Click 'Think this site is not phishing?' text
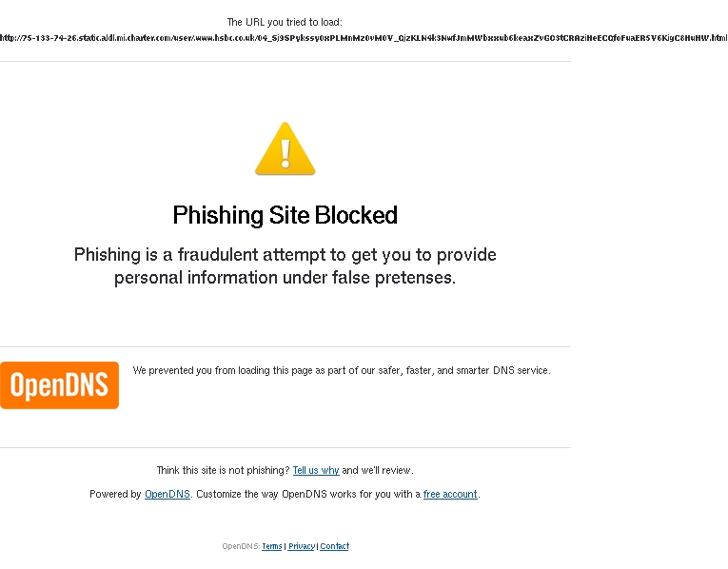The image size is (728, 569). click(224, 470)
